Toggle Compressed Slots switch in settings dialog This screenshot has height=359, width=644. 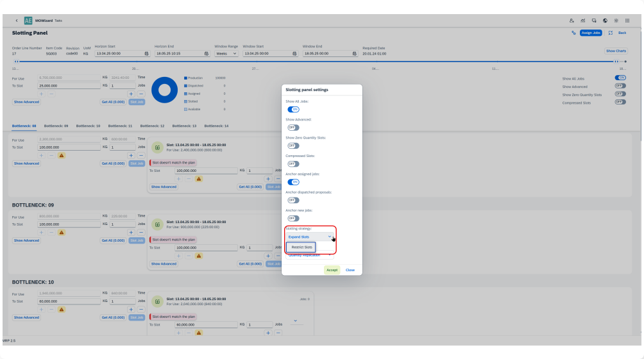[293, 163]
